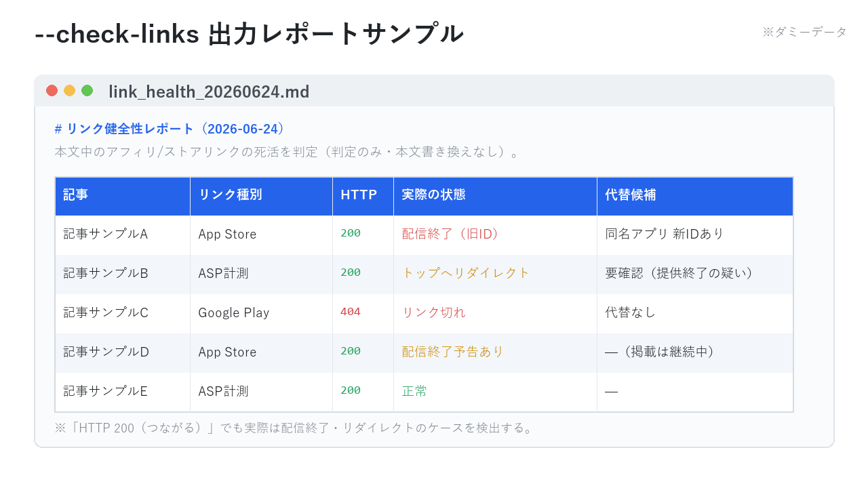Click the green status 正常
This screenshot has width=868, height=488.
414,391
